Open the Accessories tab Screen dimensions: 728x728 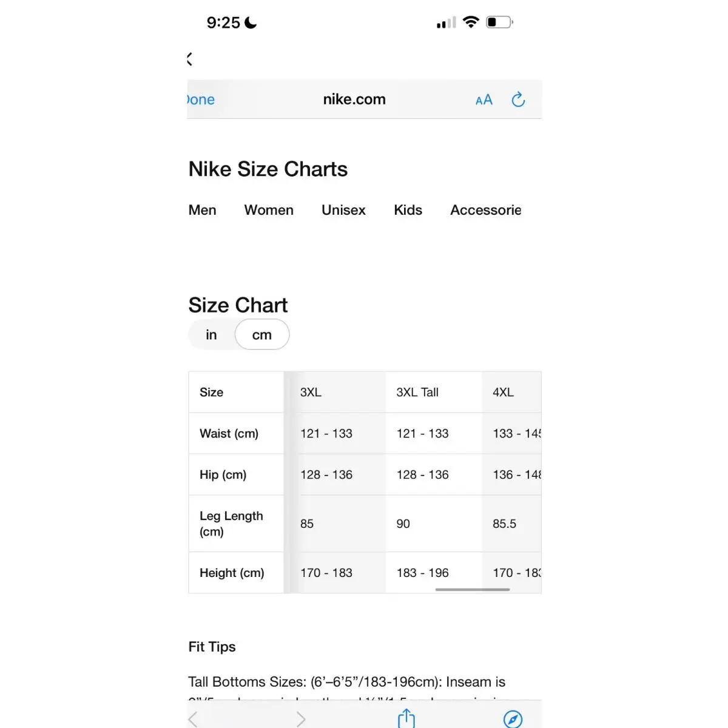tap(485, 210)
